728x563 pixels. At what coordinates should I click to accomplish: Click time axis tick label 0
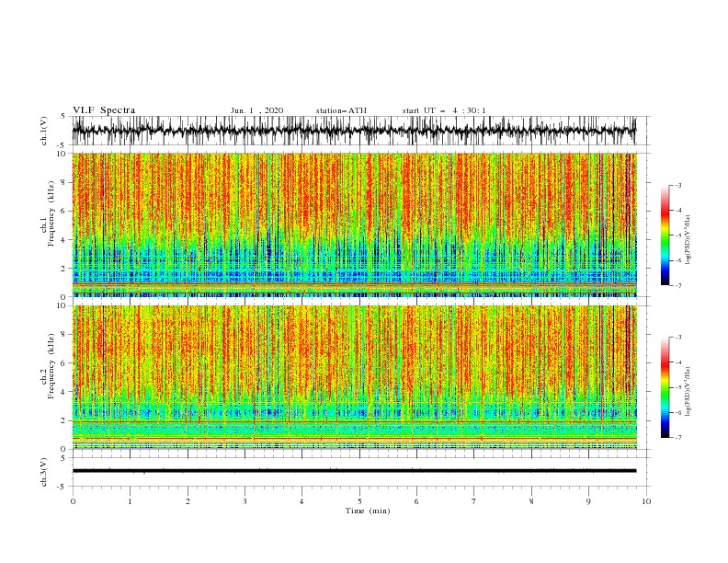73,501
